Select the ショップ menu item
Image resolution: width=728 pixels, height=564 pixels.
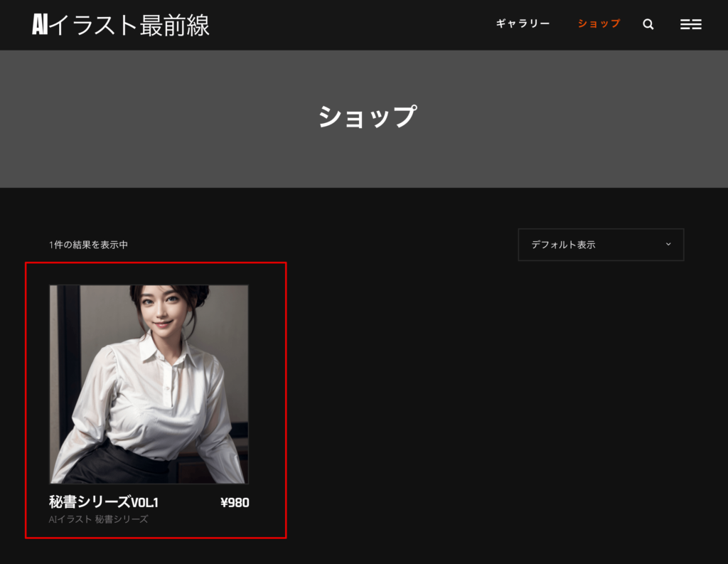[x=599, y=23]
